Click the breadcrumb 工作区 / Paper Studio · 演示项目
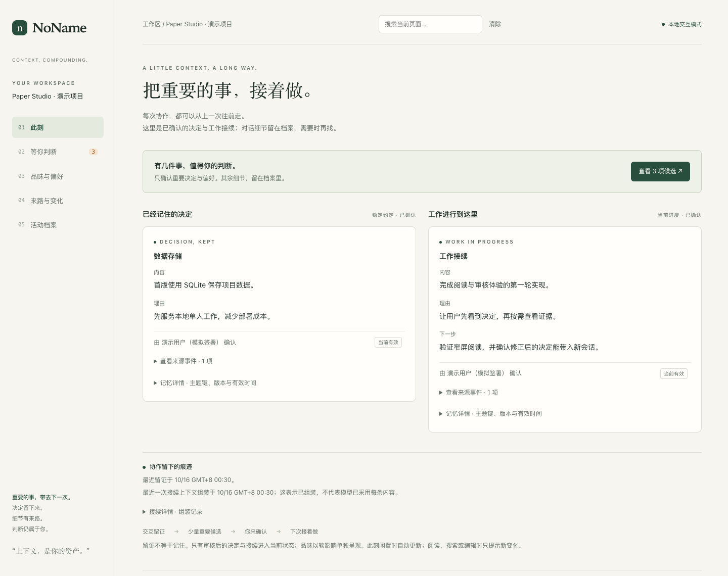This screenshot has height=576, width=728. coord(187,24)
